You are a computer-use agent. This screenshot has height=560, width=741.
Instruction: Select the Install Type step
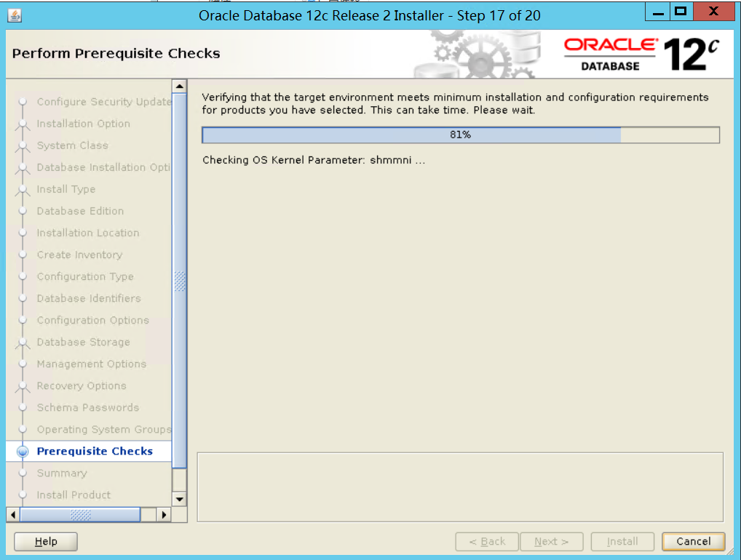point(66,189)
